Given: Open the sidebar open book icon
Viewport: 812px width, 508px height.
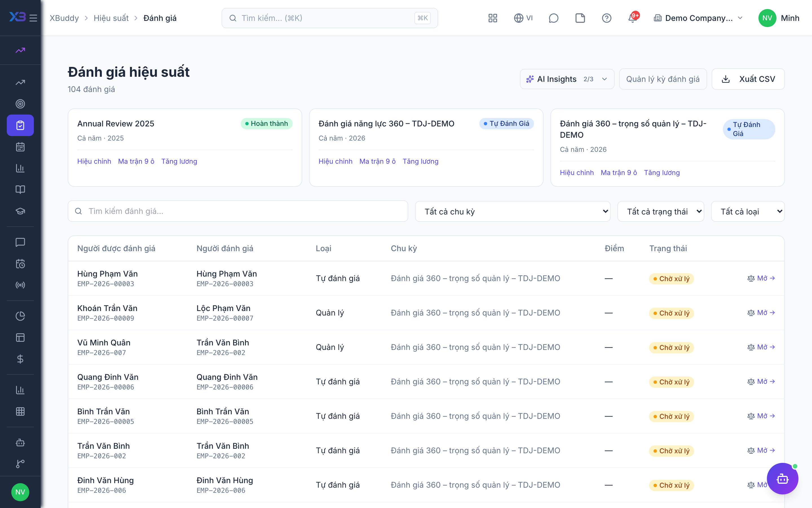Looking at the screenshot, I should [x=20, y=189].
